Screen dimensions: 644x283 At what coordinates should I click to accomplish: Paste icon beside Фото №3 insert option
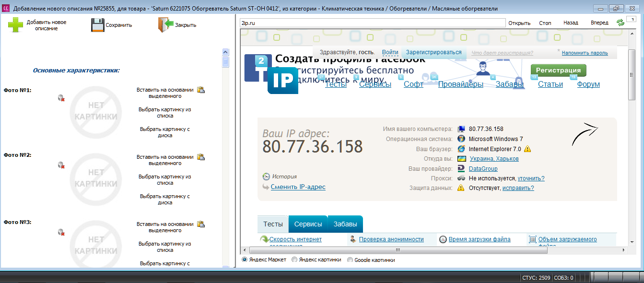tap(201, 224)
